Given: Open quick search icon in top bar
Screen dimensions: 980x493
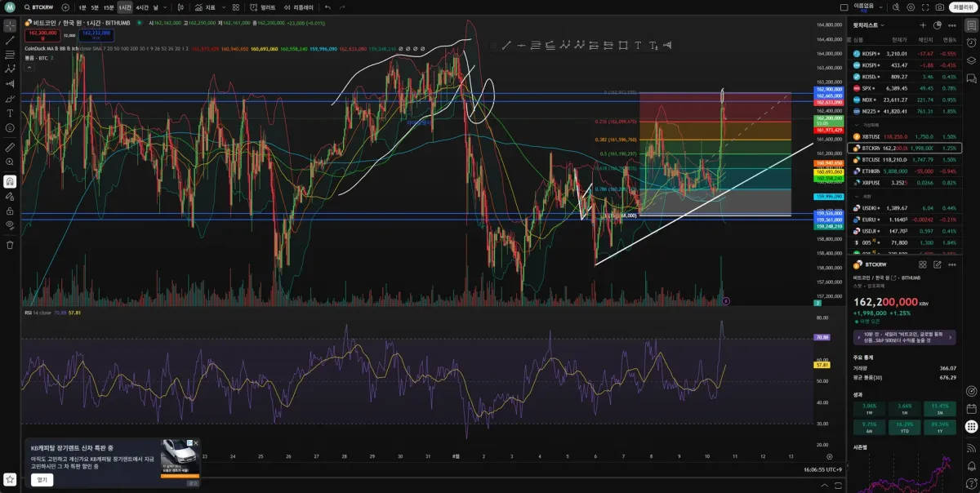Looking at the screenshot, I should (896, 7).
